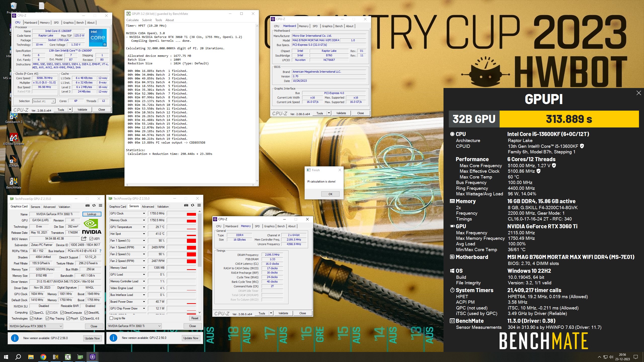Open Advanced tab in GPU-Z Graphics Card window

tap(49, 207)
